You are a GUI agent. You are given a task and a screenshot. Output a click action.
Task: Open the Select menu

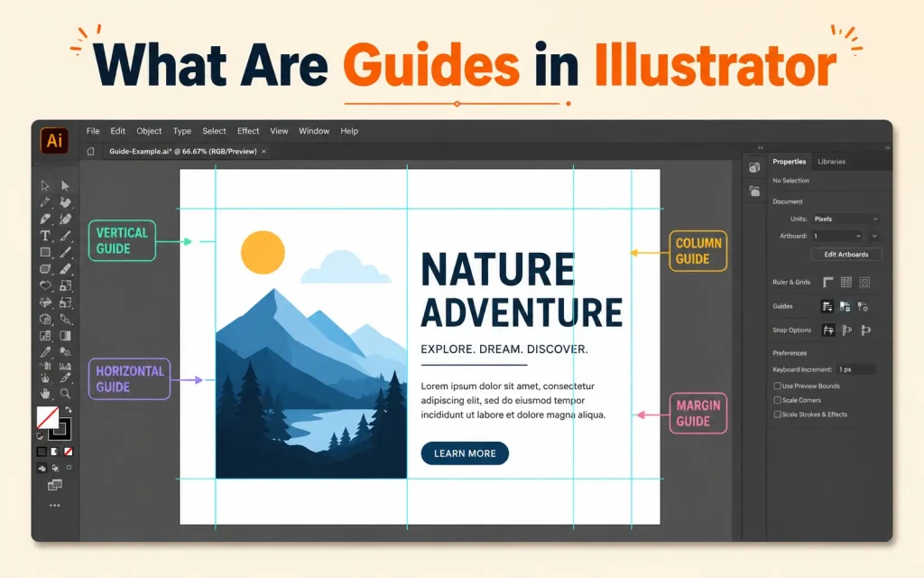click(x=214, y=131)
